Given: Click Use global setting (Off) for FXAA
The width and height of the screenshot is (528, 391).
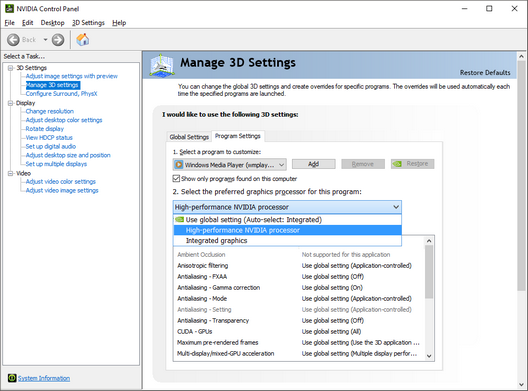Looking at the screenshot, I should point(333,276).
